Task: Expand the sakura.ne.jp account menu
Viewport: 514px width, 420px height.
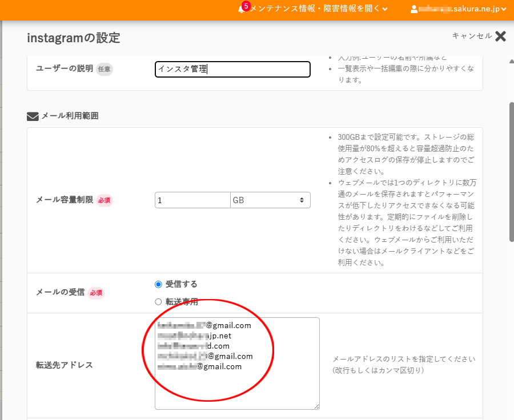Action: coord(462,9)
